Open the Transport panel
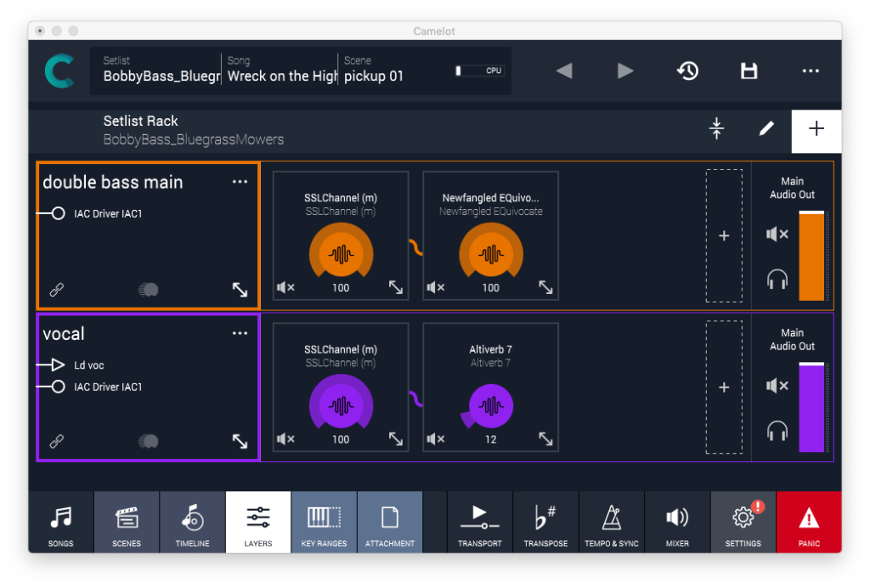This screenshot has width=870, height=588. click(479, 522)
